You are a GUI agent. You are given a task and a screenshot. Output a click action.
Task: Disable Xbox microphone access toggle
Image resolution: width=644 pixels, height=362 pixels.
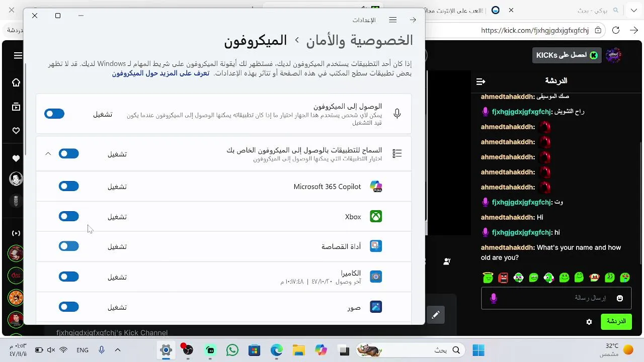[x=69, y=217]
